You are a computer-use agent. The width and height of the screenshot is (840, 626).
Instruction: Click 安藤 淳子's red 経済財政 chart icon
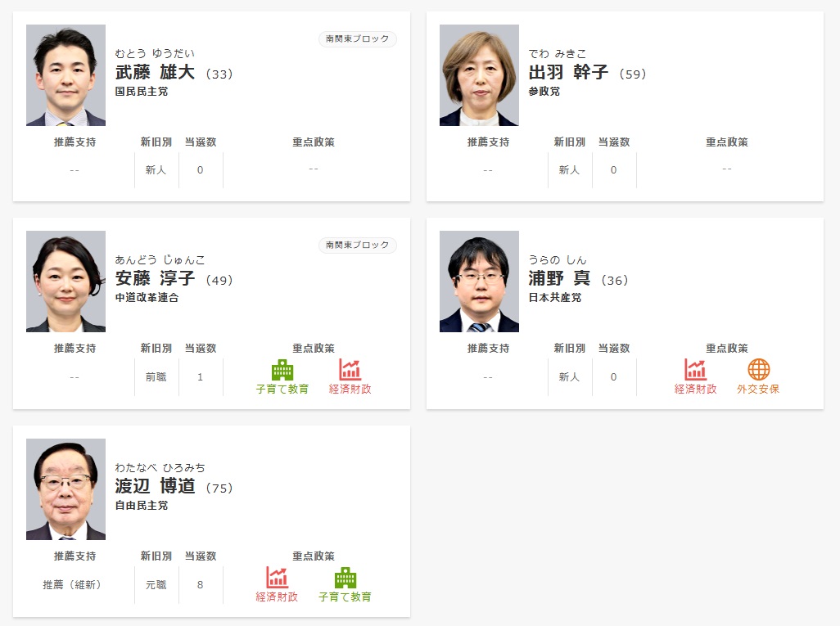point(350,370)
